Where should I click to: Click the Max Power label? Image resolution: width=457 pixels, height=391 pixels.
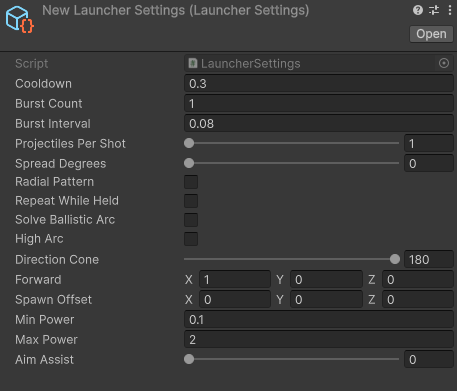point(46,339)
